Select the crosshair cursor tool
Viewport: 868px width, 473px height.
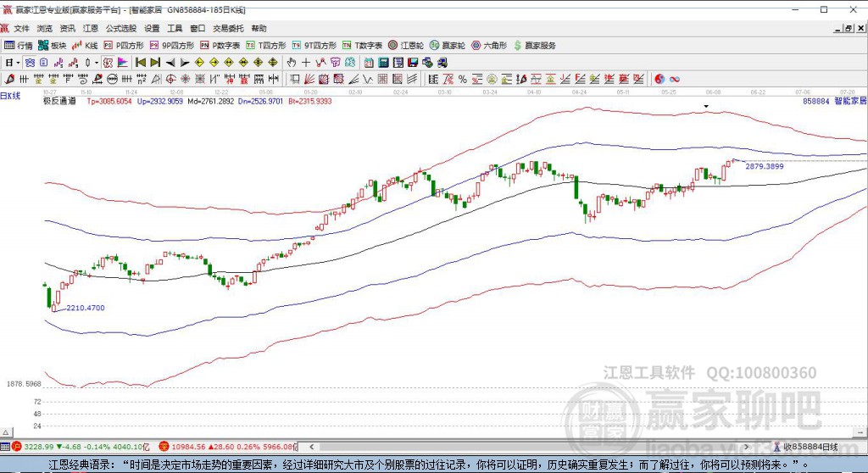click(305, 63)
